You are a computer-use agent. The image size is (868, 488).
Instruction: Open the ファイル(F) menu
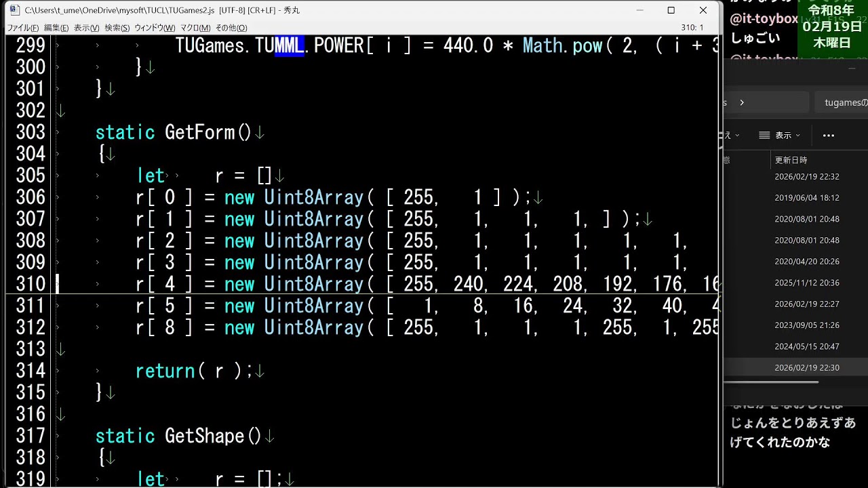tap(22, 28)
